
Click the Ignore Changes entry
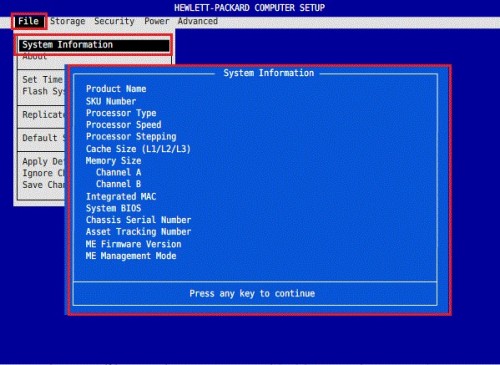pyautogui.click(x=43, y=173)
